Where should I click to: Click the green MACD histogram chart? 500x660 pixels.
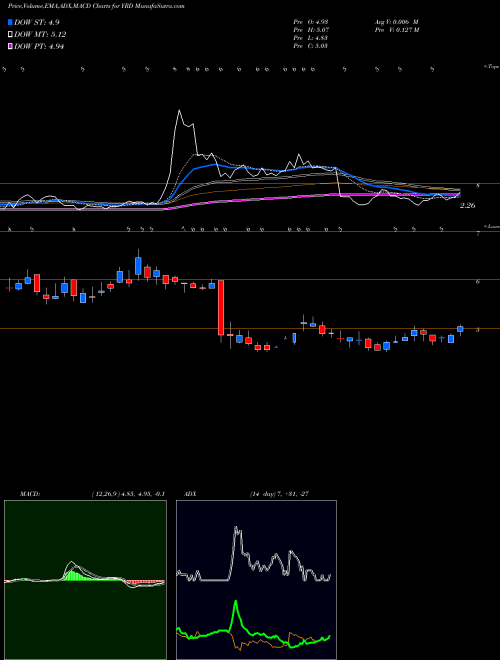pos(85,580)
